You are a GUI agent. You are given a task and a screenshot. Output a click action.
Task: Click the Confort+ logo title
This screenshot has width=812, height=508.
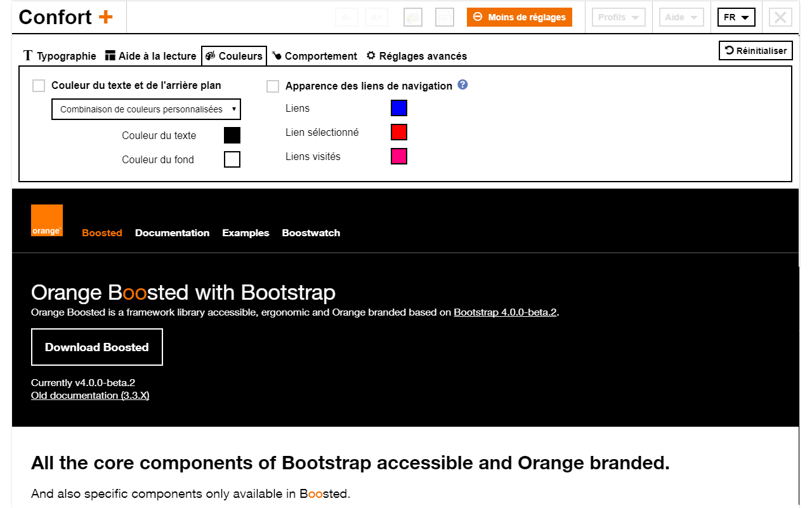(x=66, y=17)
